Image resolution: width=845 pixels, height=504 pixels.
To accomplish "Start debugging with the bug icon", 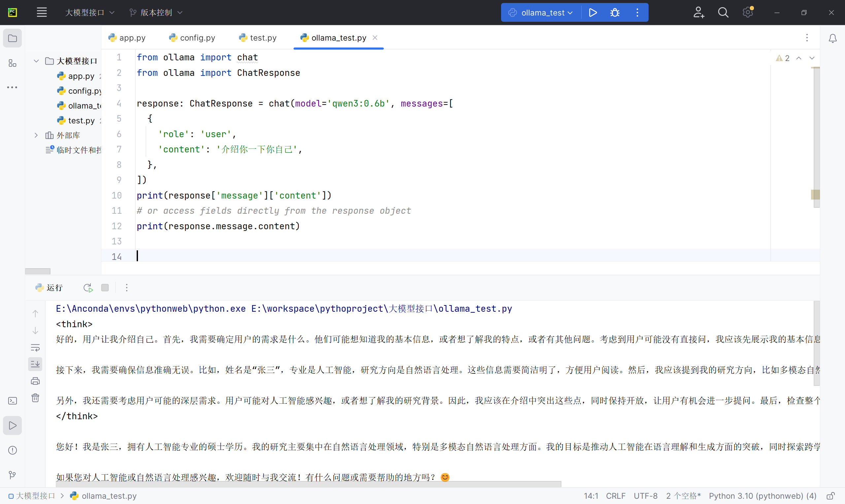I will (x=615, y=13).
